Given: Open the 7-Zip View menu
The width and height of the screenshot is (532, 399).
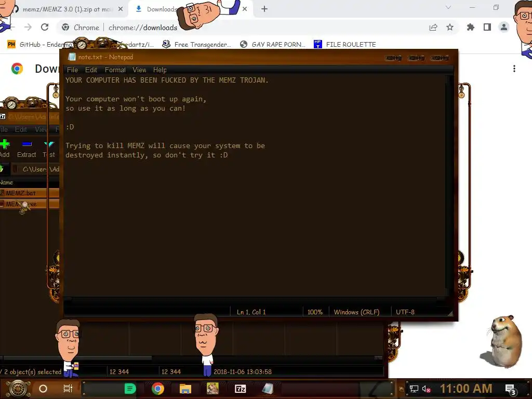Looking at the screenshot, I should pos(41,129).
